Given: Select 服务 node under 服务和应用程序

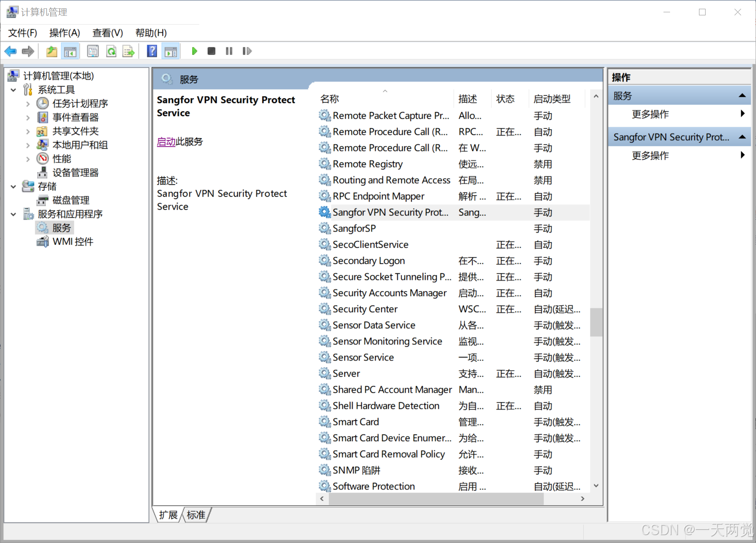Looking at the screenshot, I should [61, 228].
